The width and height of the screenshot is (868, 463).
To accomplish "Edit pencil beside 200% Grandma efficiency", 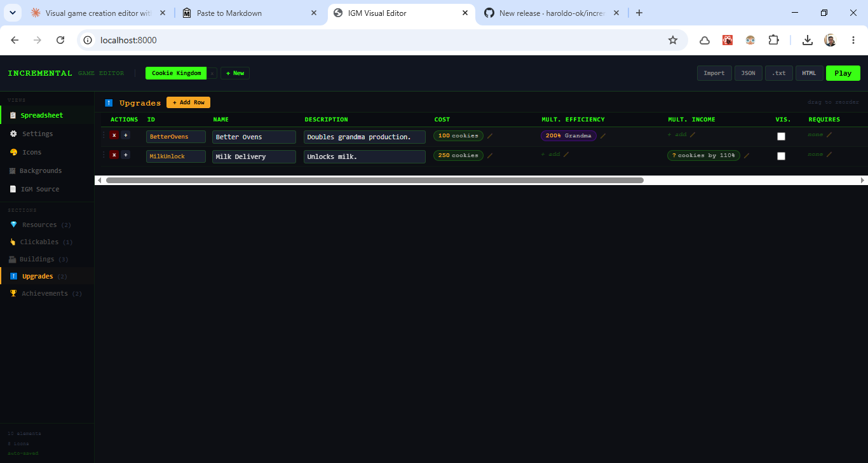I will (x=603, y=135).
